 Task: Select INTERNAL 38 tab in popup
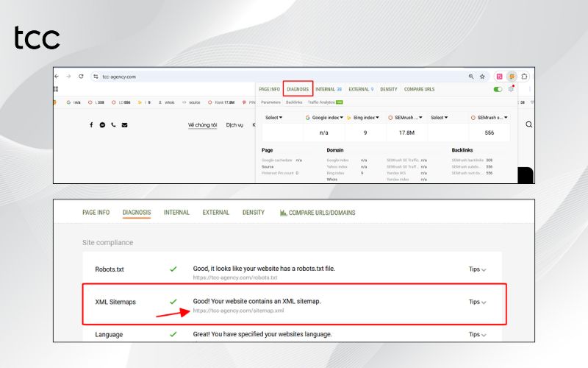point(329,89)
